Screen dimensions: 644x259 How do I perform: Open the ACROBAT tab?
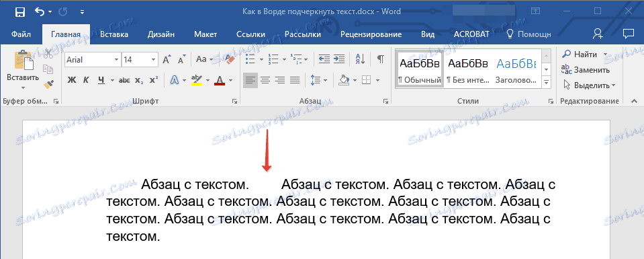tap(471, 34)
